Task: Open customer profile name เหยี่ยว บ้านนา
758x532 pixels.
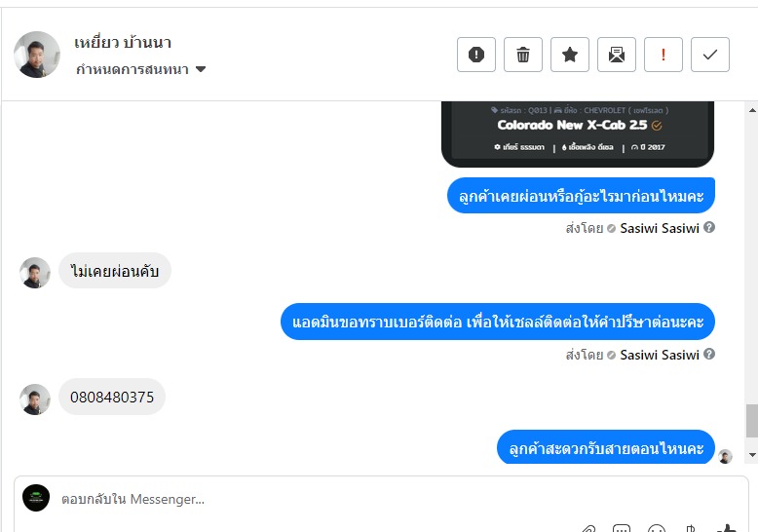Action: click(123, 43)
